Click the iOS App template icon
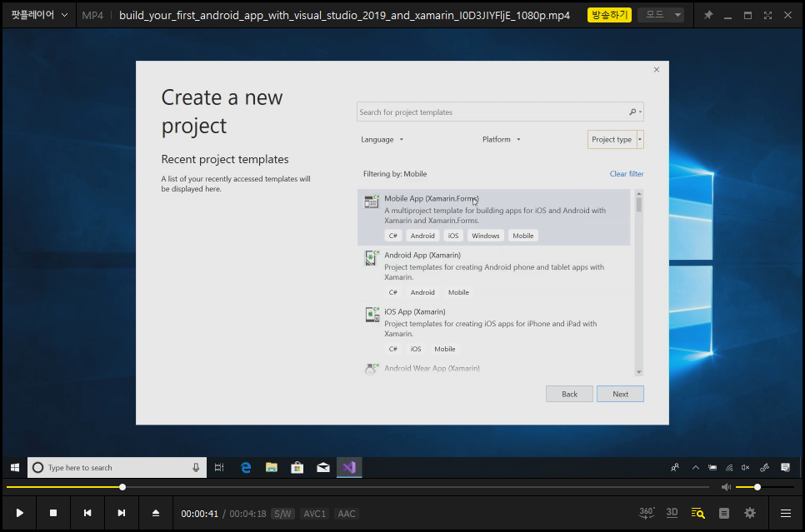The image size is (805, 532). point(372,315)
